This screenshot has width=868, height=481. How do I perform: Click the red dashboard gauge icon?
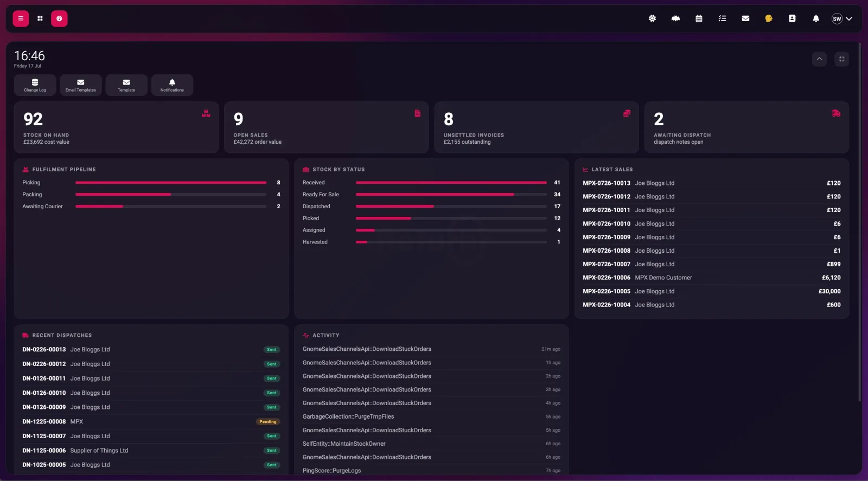click(x=59, y=18)
